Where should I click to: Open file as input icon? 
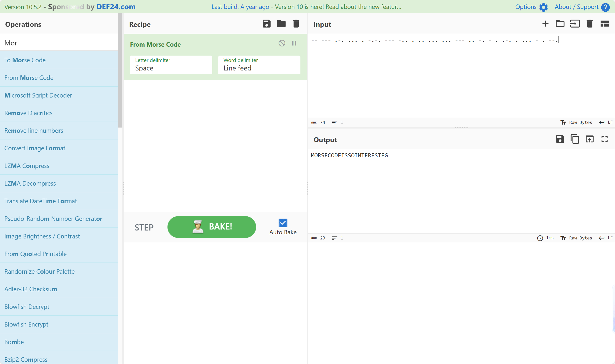point(575,24)
